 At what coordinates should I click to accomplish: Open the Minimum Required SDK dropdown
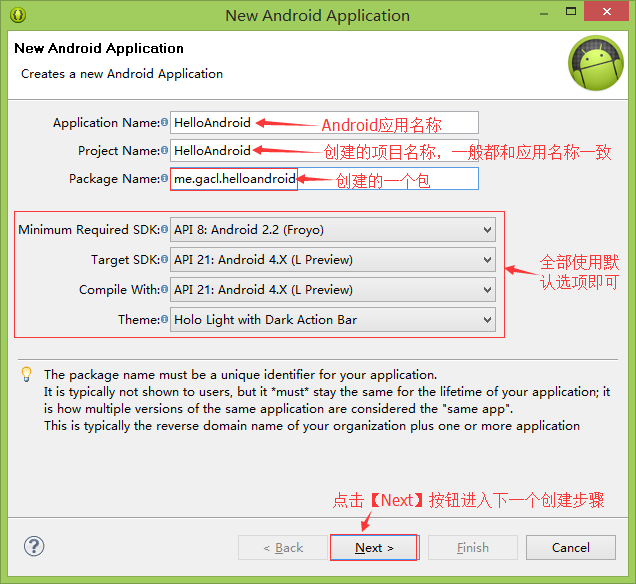pos(333,230)
